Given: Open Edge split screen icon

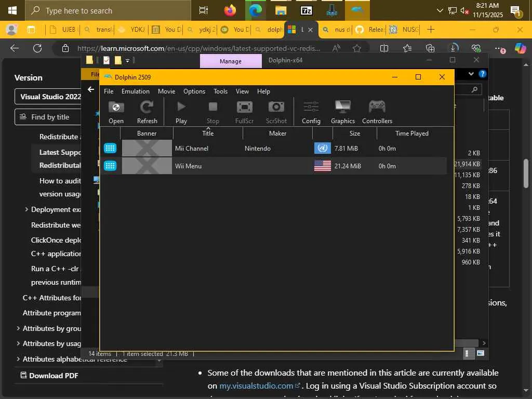Looking at the screenshot, I should (384, 48).
